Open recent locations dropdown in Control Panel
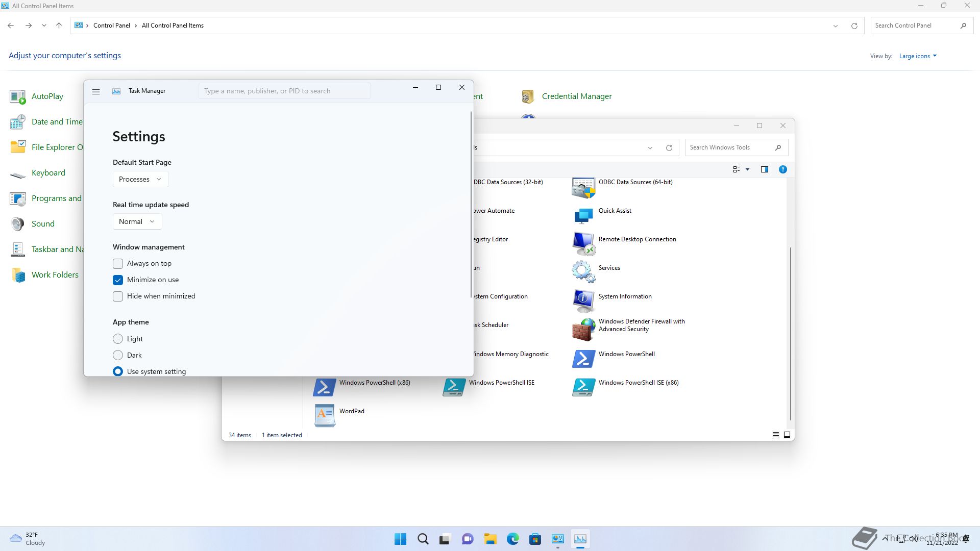This screenshot has height=551, width=980. (44, 26)
